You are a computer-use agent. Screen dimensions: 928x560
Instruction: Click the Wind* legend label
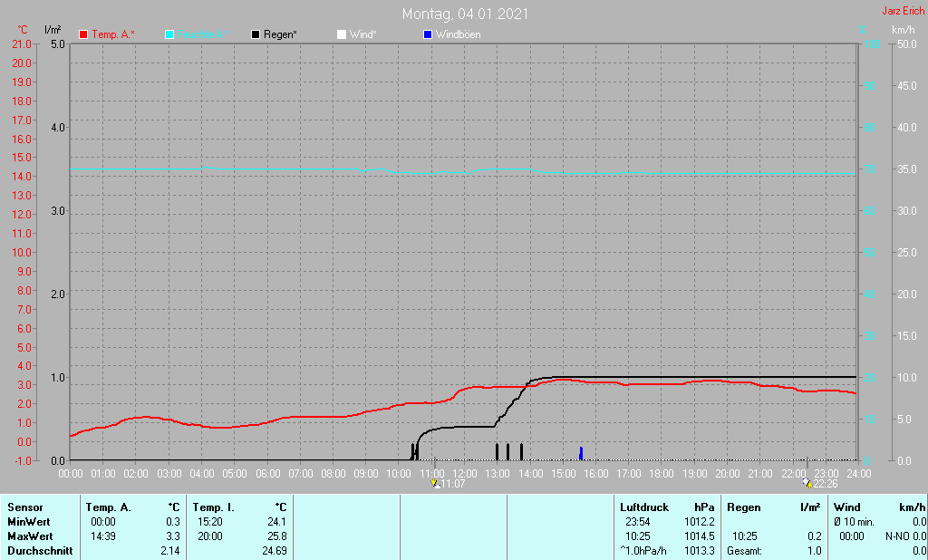362,34
